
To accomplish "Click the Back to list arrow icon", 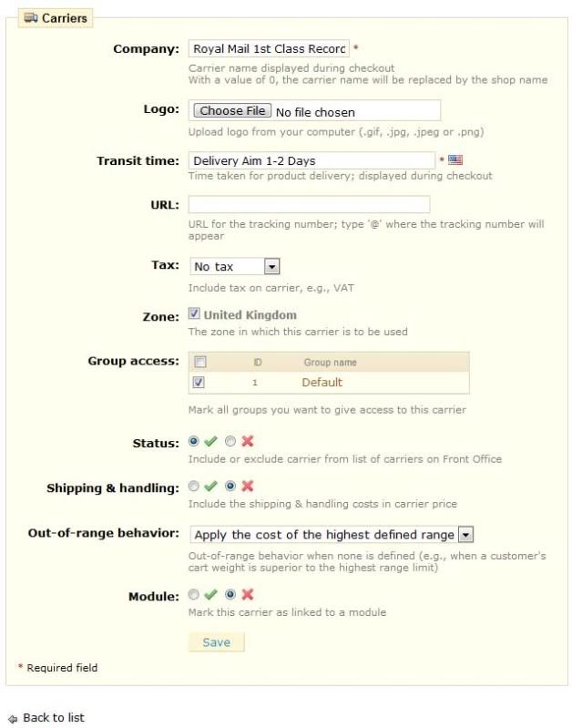I will [x=13, y=719].
